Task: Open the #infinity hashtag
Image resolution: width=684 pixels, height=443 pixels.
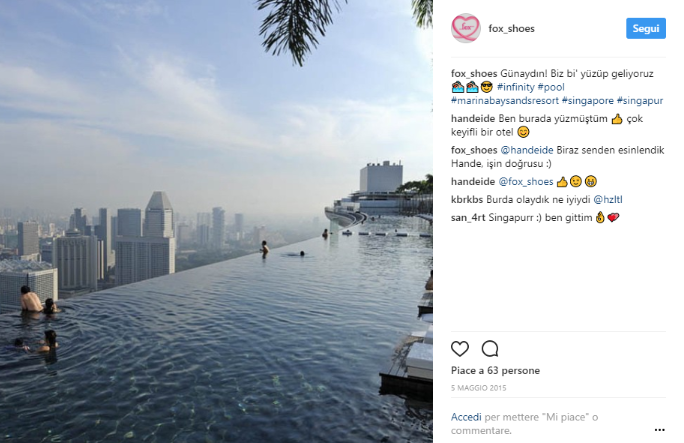Action: click(x=516, y=87)
